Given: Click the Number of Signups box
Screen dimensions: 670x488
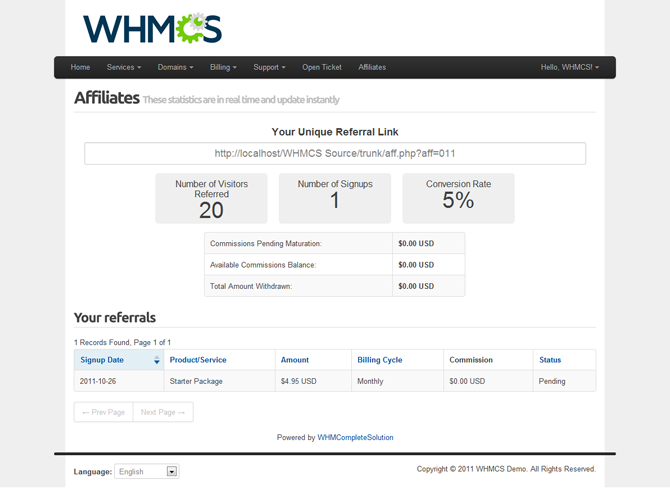Looking at the screenshot, I should pyautogui.click(x=335, y=198).
